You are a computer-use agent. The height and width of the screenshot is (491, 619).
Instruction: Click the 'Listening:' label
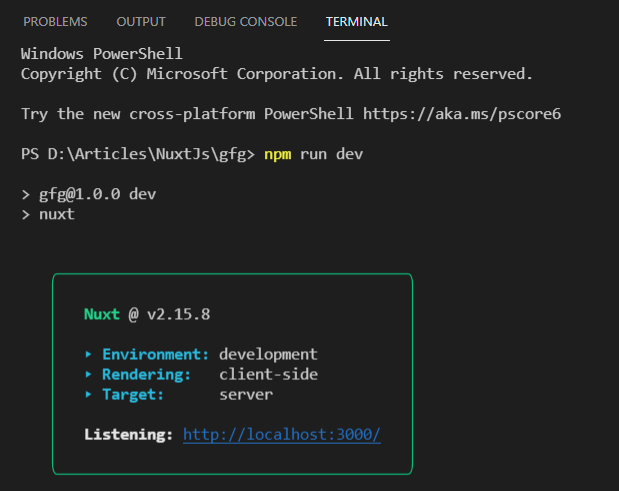[128, 435]
